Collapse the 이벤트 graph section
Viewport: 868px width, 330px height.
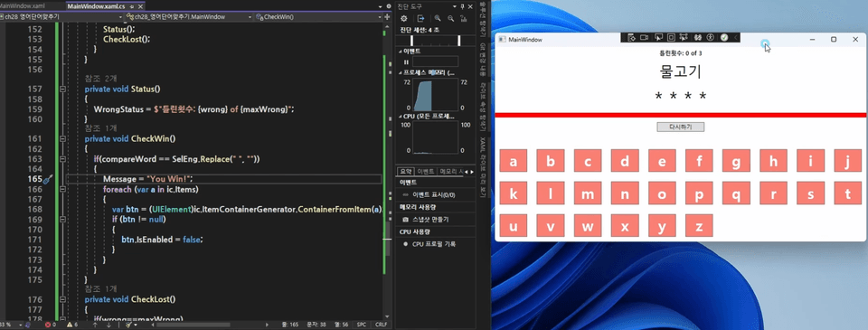[401, 51]
